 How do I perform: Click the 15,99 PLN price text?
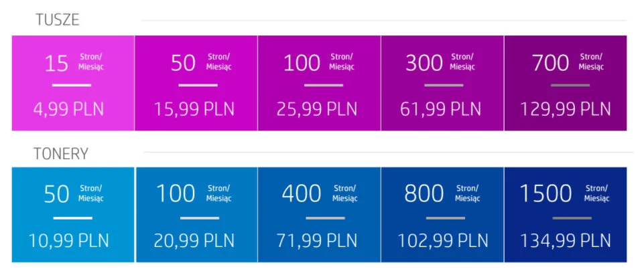click(194, 108)
